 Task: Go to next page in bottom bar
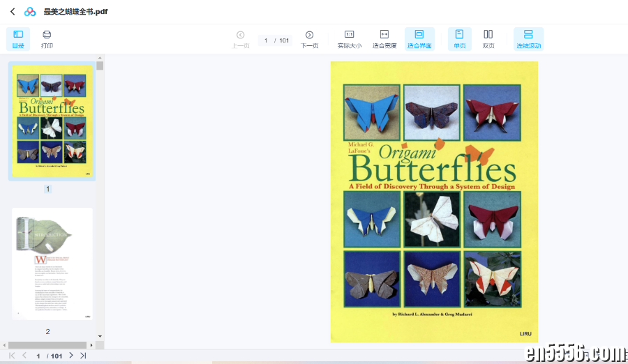coord(71,355)
